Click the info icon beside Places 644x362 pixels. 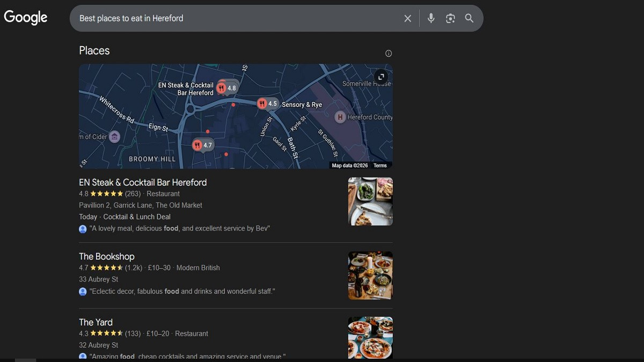coord(388,53)
